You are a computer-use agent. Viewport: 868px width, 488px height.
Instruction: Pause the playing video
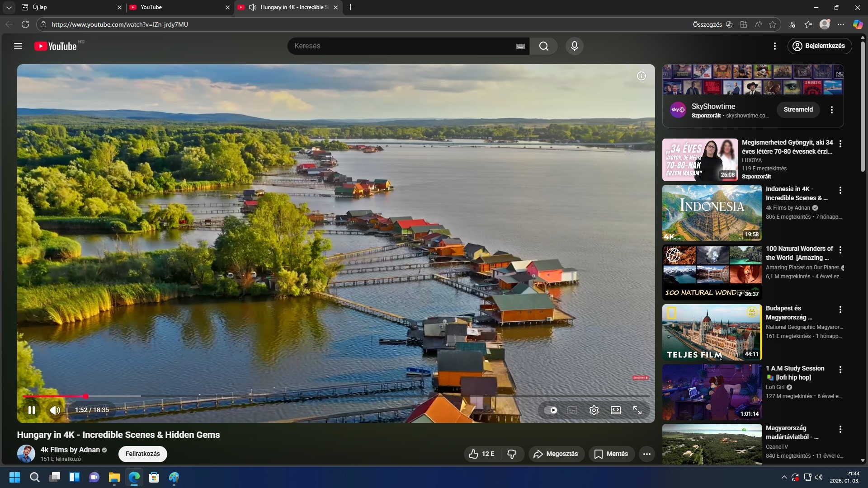coord(32,410)
